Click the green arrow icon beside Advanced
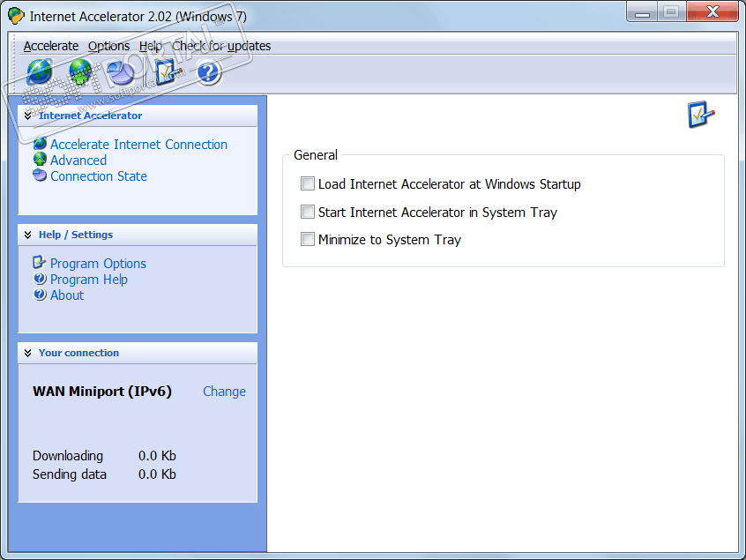 pyautogui.click(x=40, y=160)
